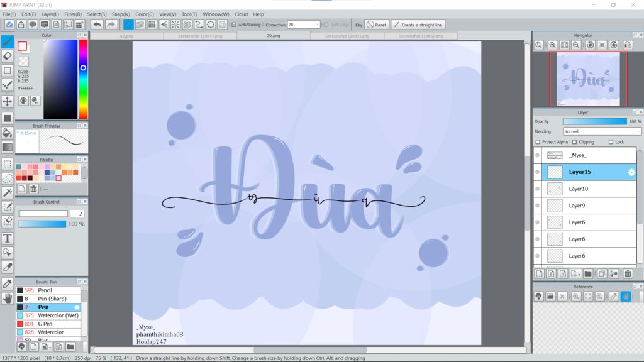The image size is (644, 362).
Task: Select the Lasso selection tool
Action: click(x=8, y=178)
